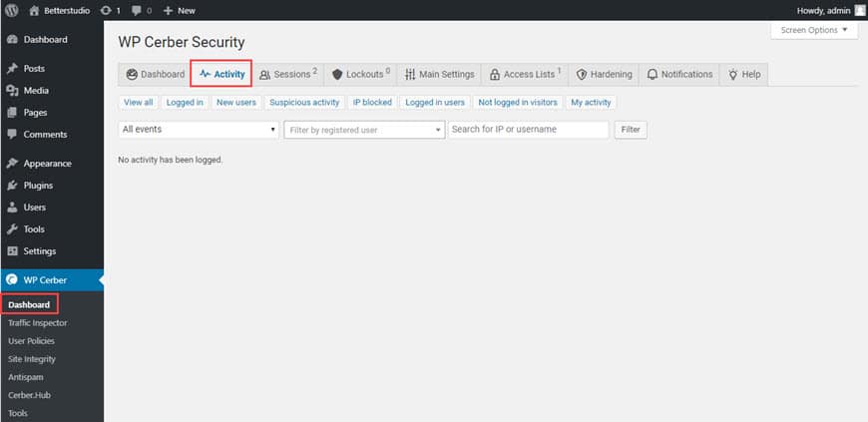Click the Dashboard tab palette icon
The image size is (868, 422).
pyautogui.click(x=132, y=74)
